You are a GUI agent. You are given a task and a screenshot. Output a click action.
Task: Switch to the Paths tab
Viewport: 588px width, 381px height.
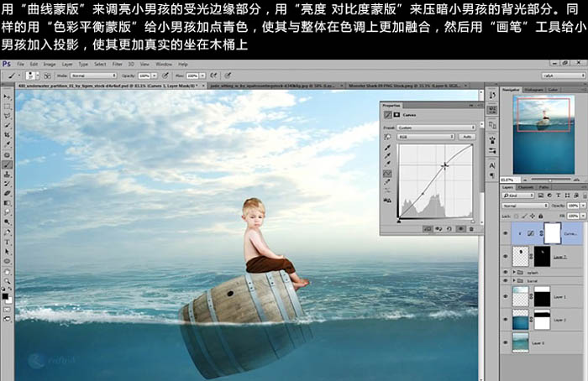543,187
